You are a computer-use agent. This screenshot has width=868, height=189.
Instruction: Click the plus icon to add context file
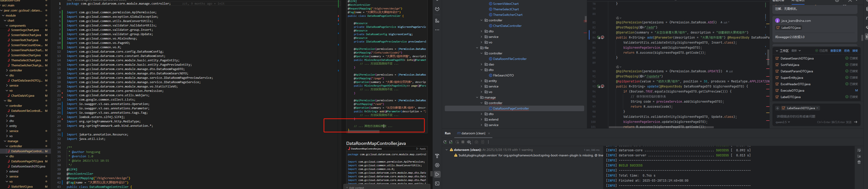point(777,108)
